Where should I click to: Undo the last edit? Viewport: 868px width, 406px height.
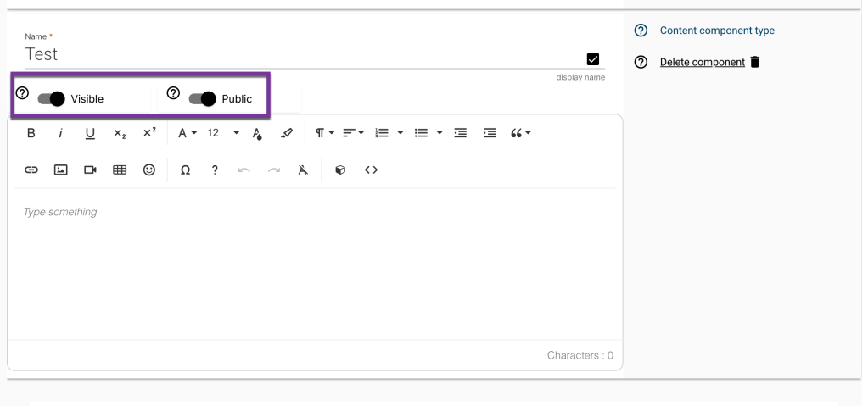pos(244,170)
